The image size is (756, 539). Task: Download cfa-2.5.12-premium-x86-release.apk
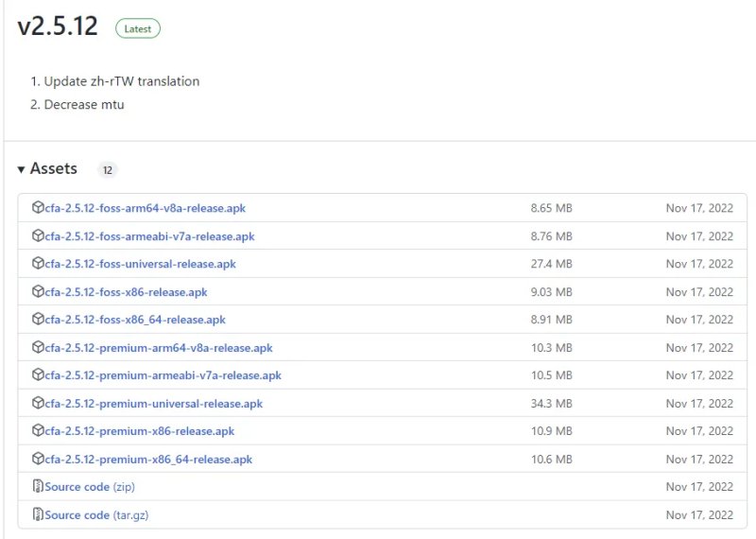tap(139, 431)
